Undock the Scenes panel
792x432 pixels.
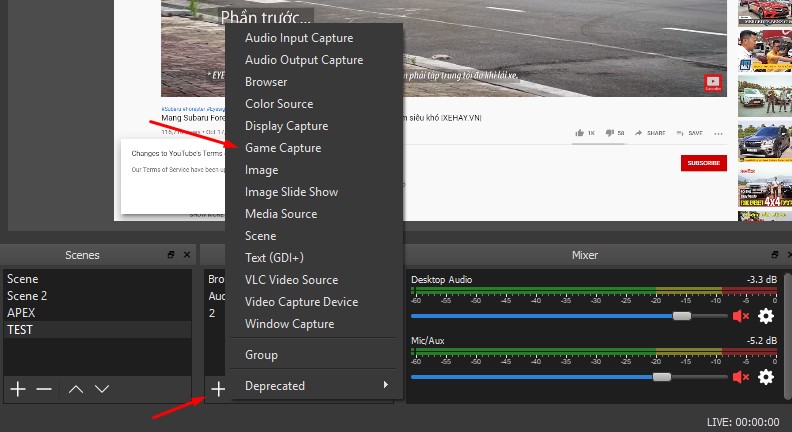tap(171, 255)
